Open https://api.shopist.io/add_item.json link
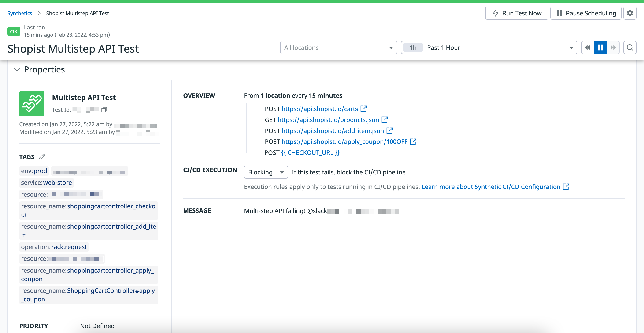This screenshot has width=644, height=333. (x=333, y=131)
